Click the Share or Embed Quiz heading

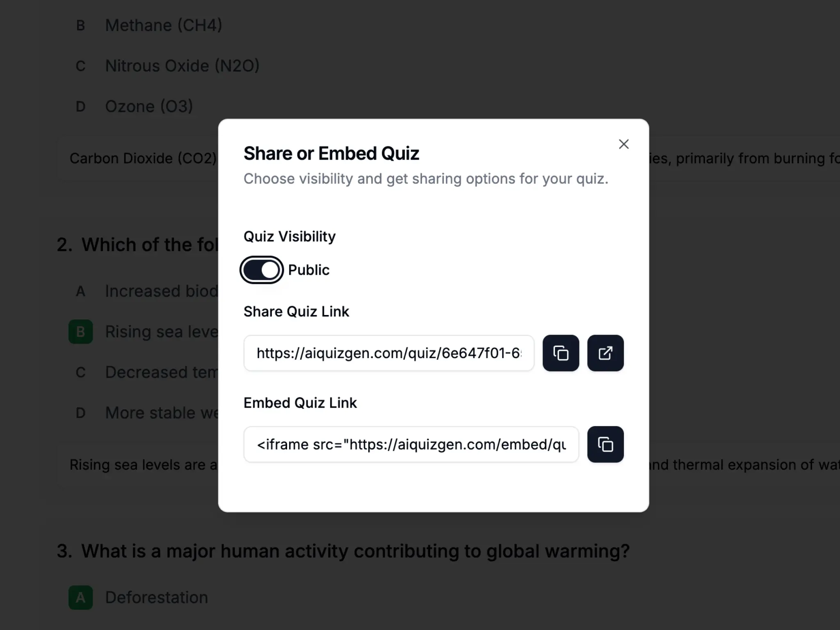coord(331,153)
